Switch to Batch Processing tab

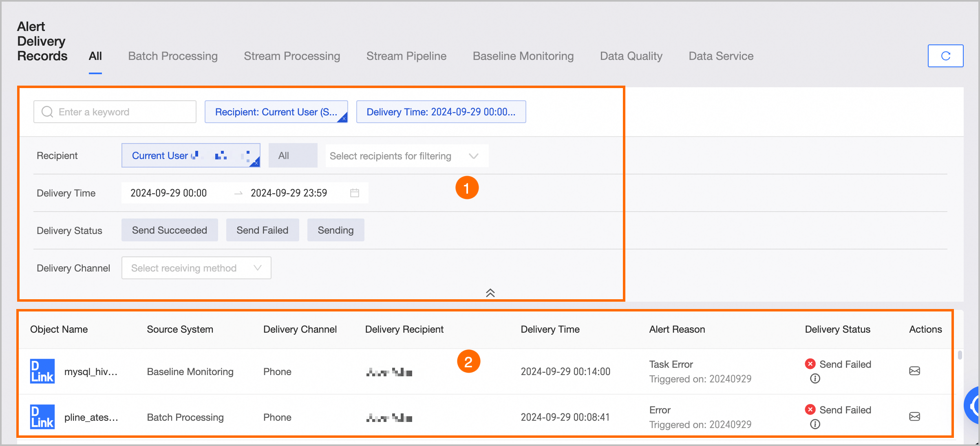point(173,56)
